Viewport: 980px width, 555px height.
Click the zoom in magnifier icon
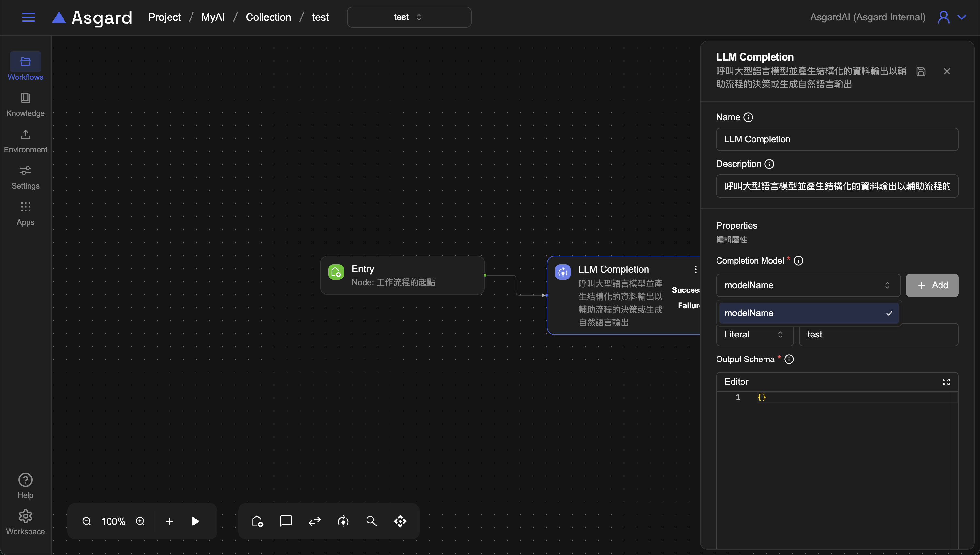[140, 521]
